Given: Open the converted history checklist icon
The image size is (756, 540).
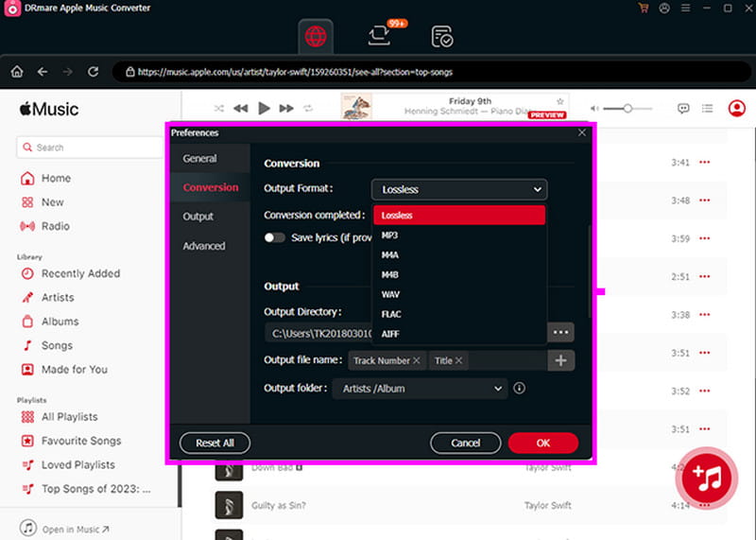Looking at the screenshot, I should 441,37.
